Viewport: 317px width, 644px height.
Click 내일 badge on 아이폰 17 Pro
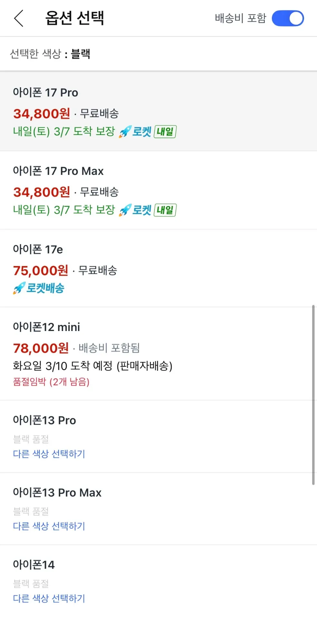click(x=165, y=132)
